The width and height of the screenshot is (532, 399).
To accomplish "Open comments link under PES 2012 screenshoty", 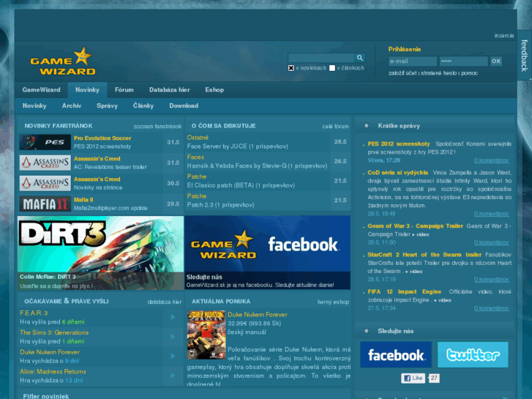I will coord(491,160).
